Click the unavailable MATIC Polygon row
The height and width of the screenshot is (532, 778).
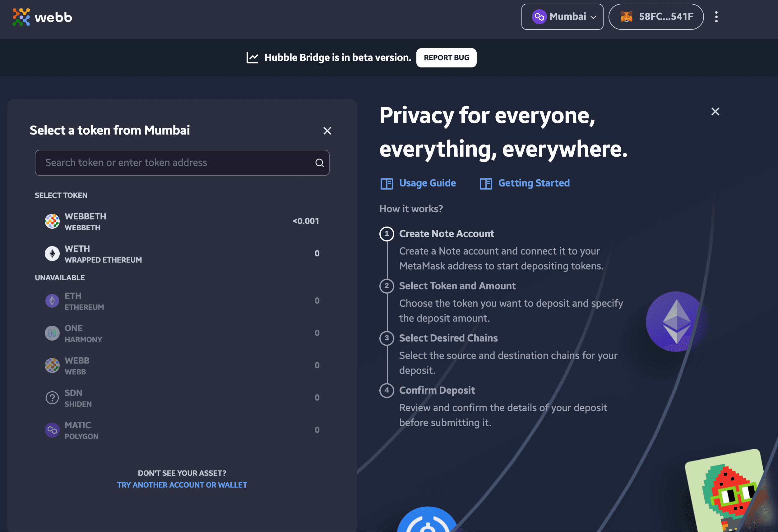(182, 430)
